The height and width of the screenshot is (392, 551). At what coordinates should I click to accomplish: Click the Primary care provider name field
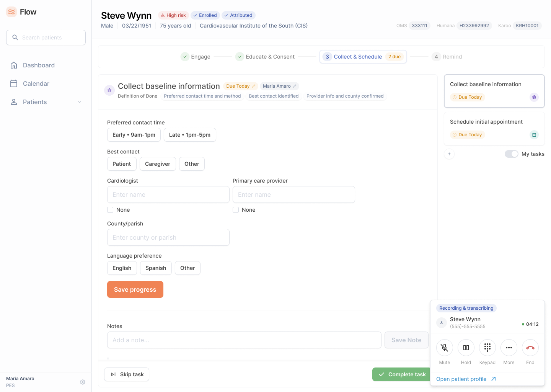(294, 194)
